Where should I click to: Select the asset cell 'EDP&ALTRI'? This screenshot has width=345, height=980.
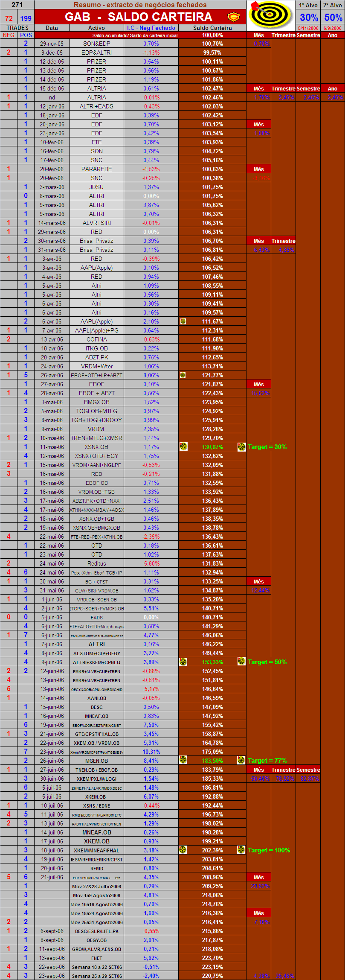(96, 52)
